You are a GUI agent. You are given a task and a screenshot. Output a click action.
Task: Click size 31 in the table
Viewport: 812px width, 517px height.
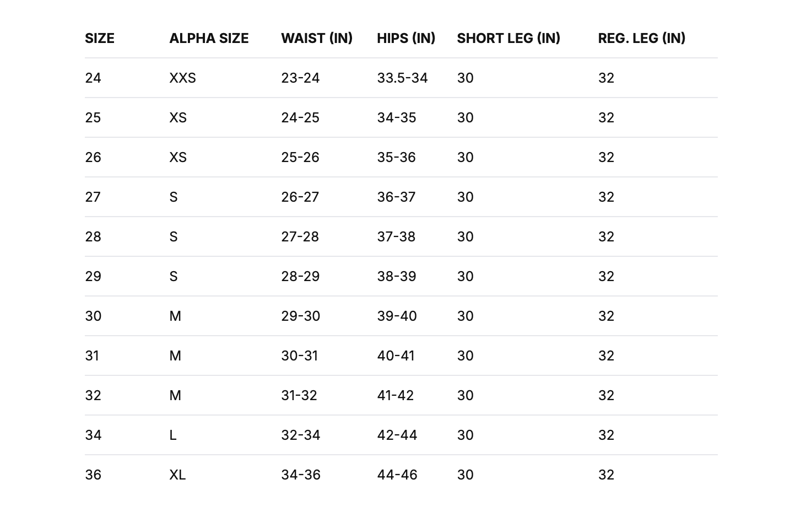pyautogui.click(x=92, y=356)
